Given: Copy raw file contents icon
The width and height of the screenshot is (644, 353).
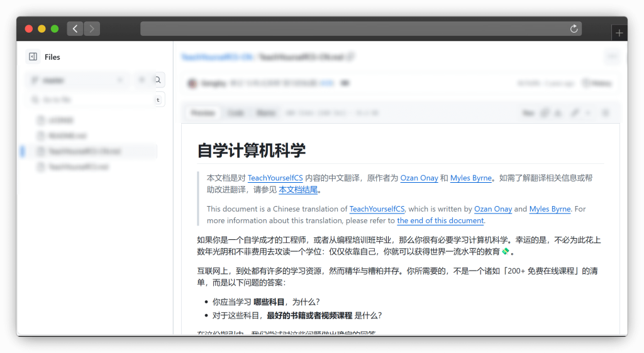Looking at the screenshot, I should click(x=545, y=113).
